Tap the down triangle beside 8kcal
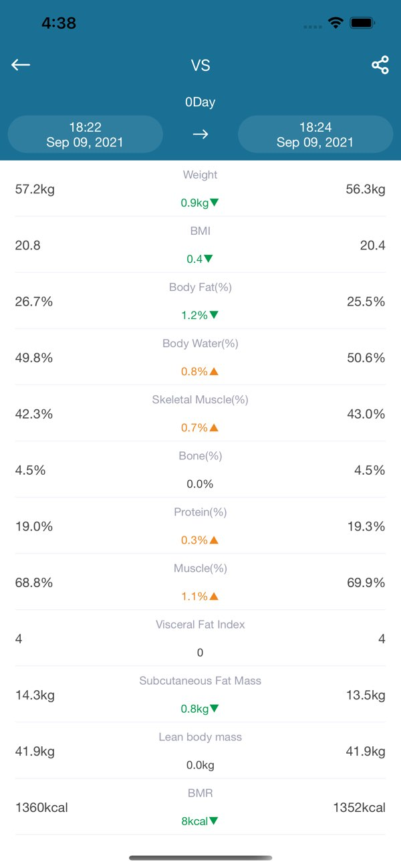This screenshot has height=868, width=401. coord(214,821)
